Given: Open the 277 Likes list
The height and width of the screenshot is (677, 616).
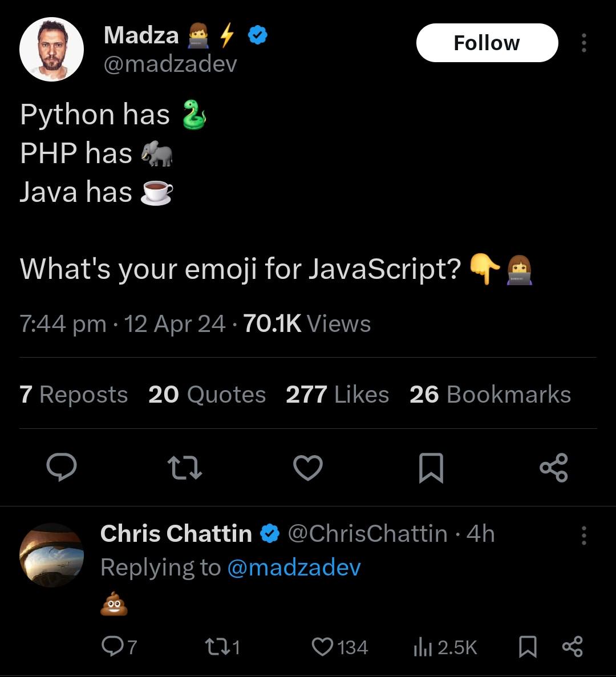Looking at the screenshot, I should 337,395.
